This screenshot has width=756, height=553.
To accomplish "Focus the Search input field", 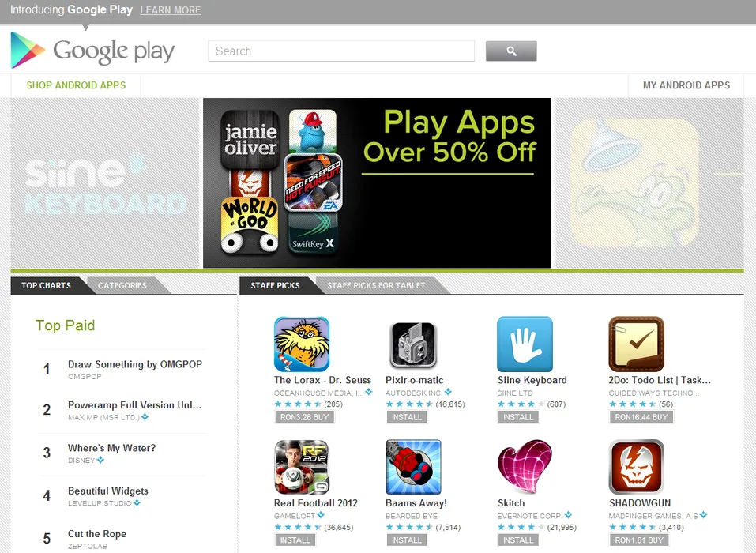I will coord(341,51).
